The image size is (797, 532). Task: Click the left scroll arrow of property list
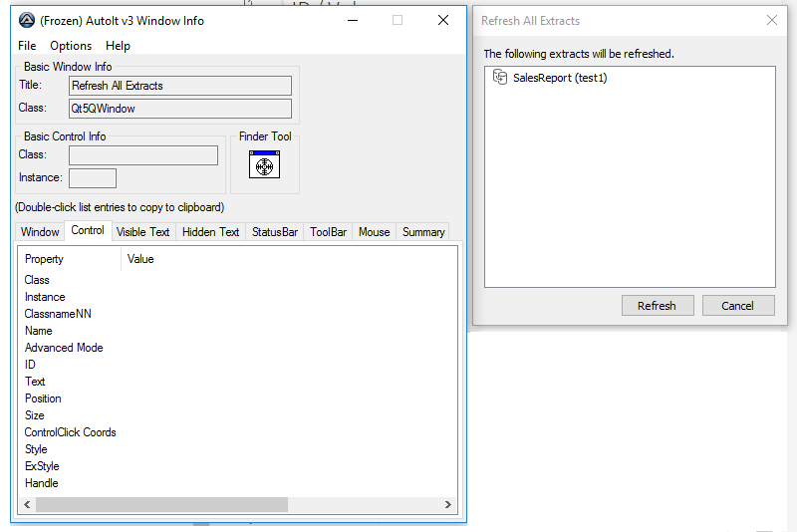tap(27, 504)
